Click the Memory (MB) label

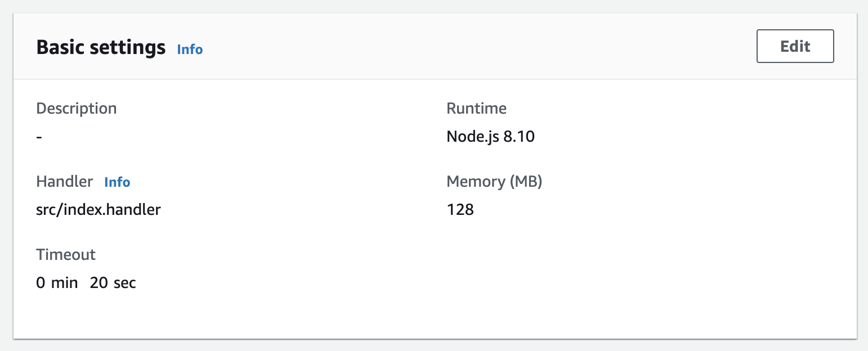pyautogui.click(x=494, y=181)
